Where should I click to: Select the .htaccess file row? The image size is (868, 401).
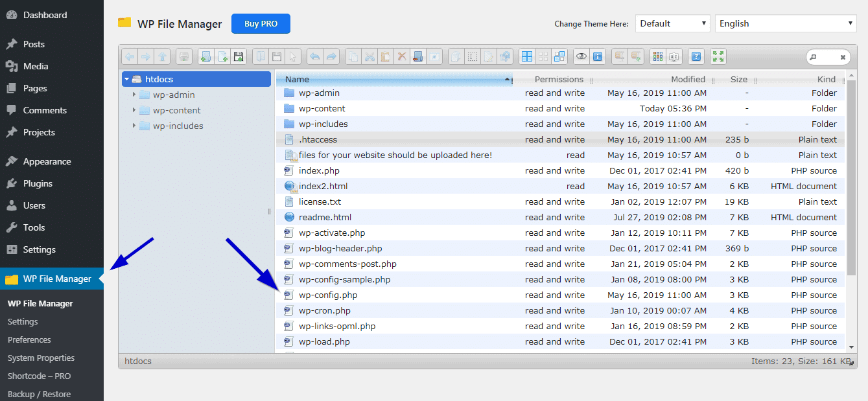click(x=561, y=139)
